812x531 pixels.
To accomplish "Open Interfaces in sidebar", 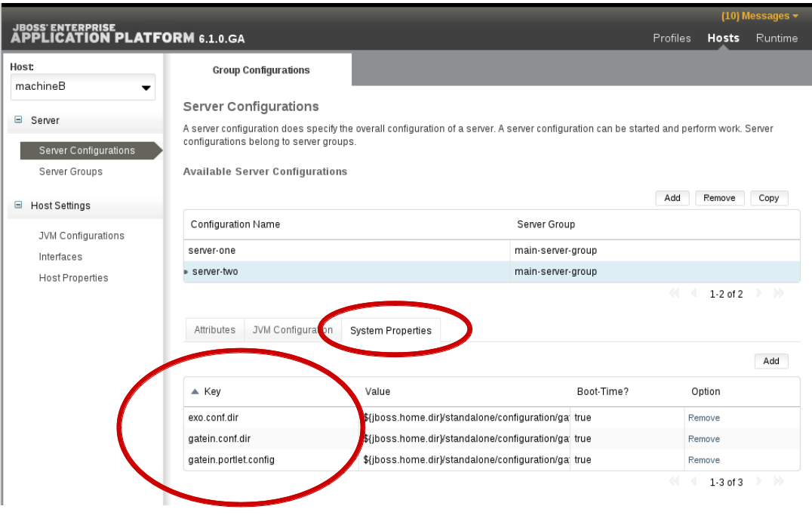I will coord(60,257).
